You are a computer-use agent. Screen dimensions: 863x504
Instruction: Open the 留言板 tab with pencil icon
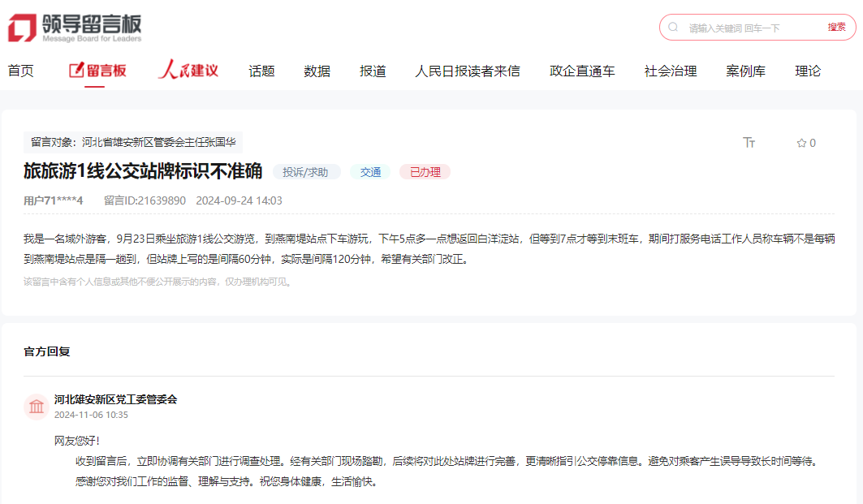97,71
